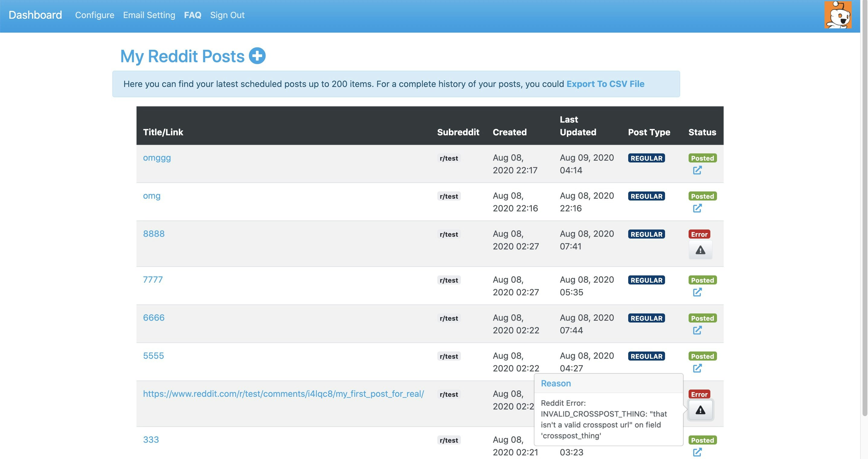The height and width of the screenshot is (459, 868).
Task: Open the omggg post title link
Action: coord(157,158)
